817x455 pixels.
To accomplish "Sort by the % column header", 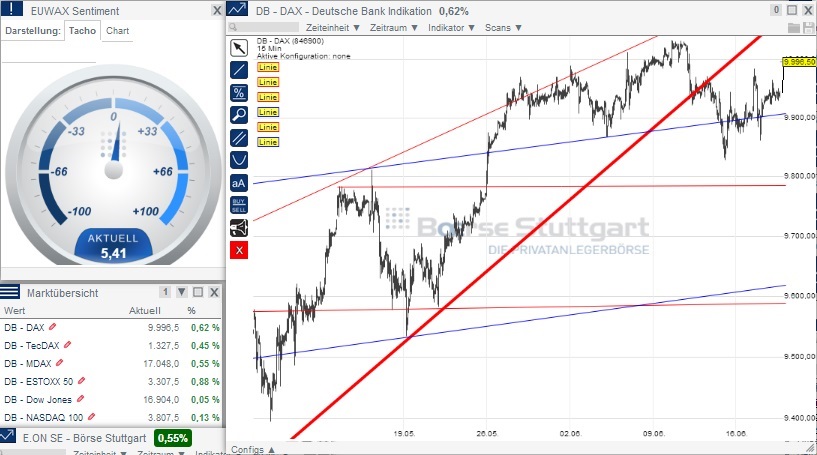I will (x=191, y=311).
